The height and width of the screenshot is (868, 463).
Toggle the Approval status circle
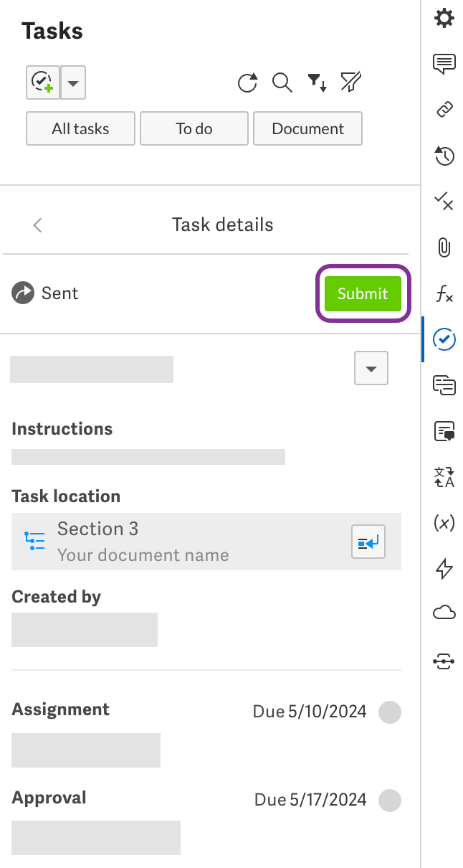(390, 800)
